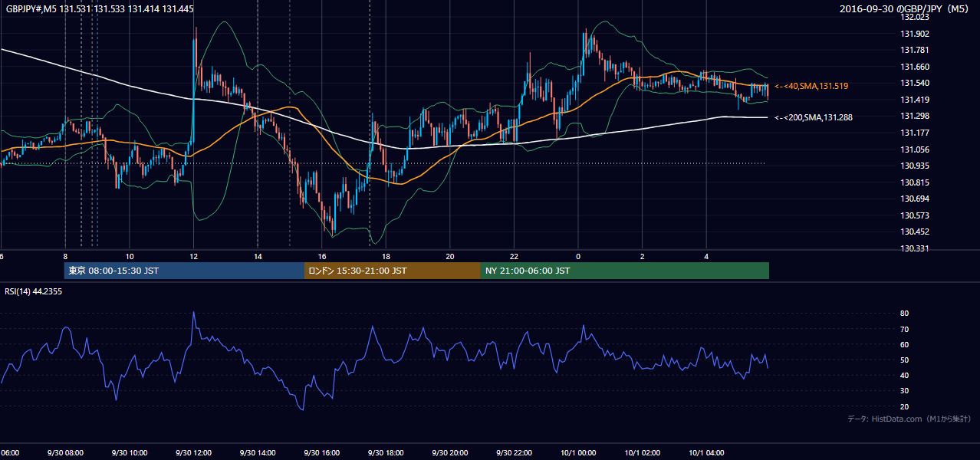Select the Tokyo 08:00-15:30 JST session bar
Image resolution: width=980 pixels, height=460 pixels.
coord(184,271)
